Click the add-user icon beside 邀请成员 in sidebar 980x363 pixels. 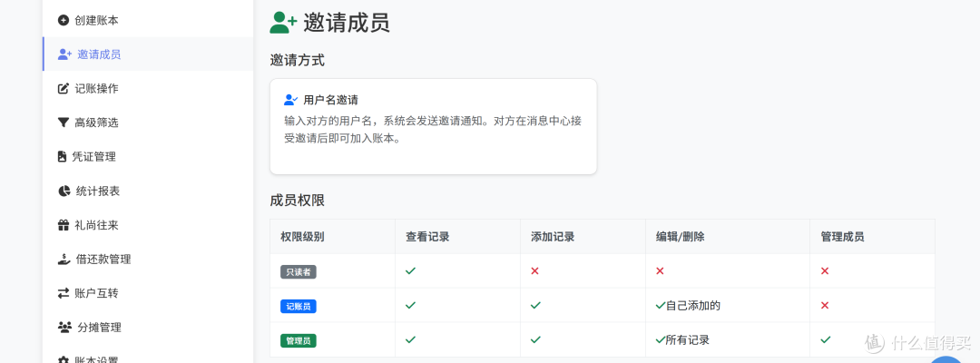pyautogui.click(x=65, y=54)
